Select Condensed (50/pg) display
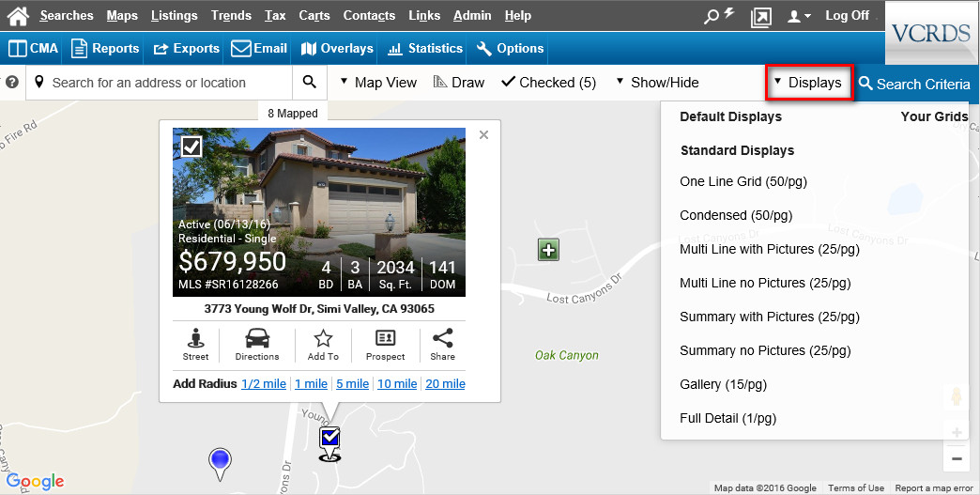This screenshot has width=980, height=495. click(x=736, y=216)
